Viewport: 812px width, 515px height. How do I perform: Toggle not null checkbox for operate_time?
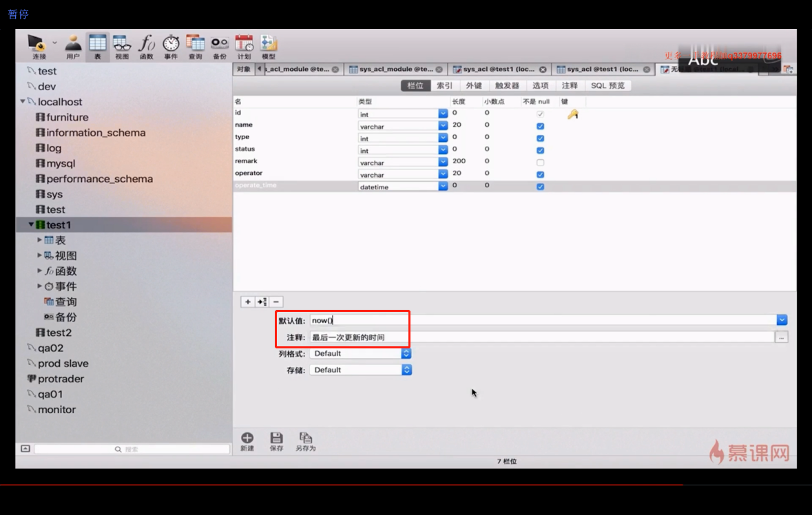(540, 187)
